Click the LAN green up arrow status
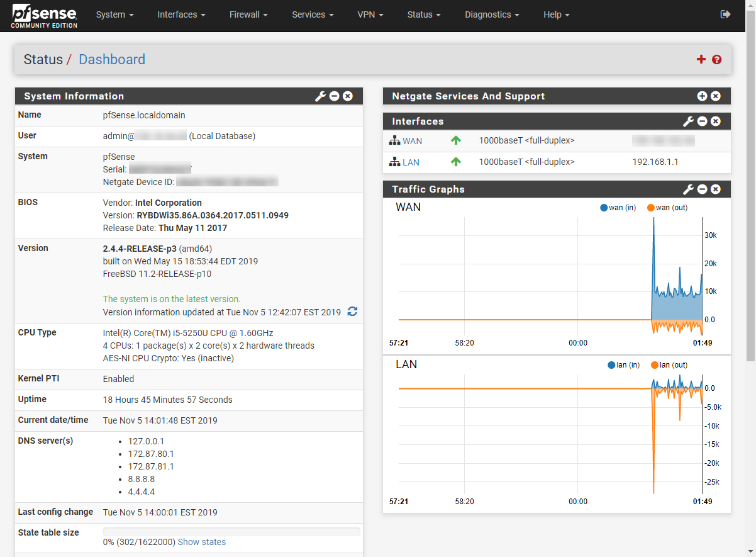 456,162
